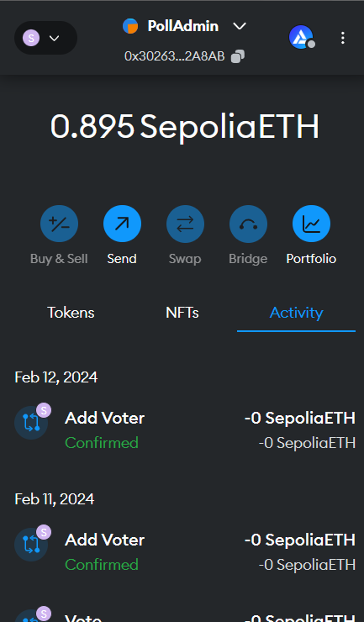364x622 pixels.
Task: Copy the account address via copy icon
Action: tap(237, 56)
